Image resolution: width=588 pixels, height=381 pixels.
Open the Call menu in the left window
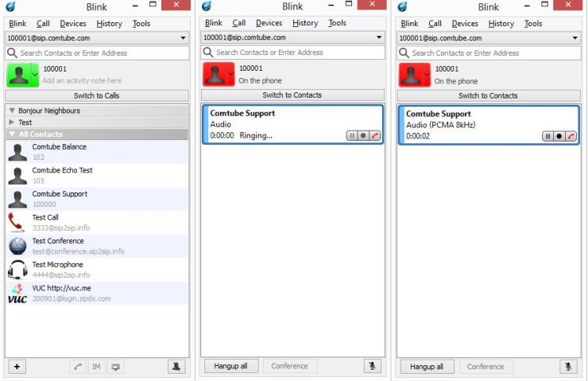pos(43,23)
